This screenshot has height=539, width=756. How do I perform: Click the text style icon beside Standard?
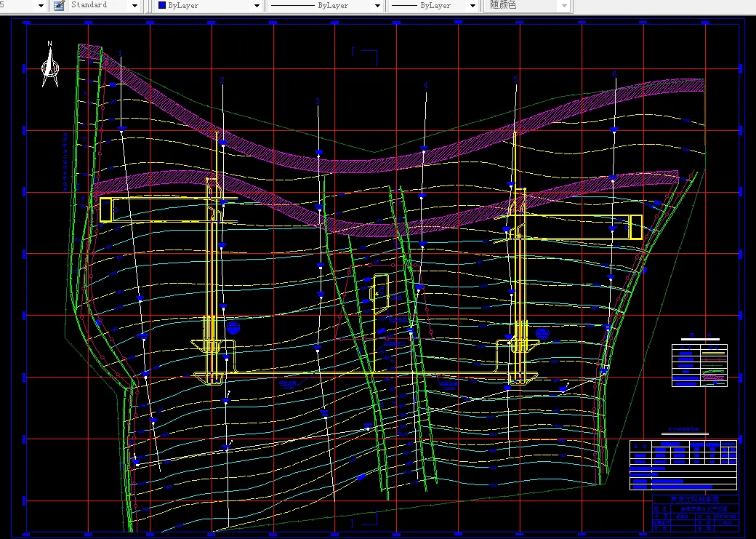click(x=59, y=5)
